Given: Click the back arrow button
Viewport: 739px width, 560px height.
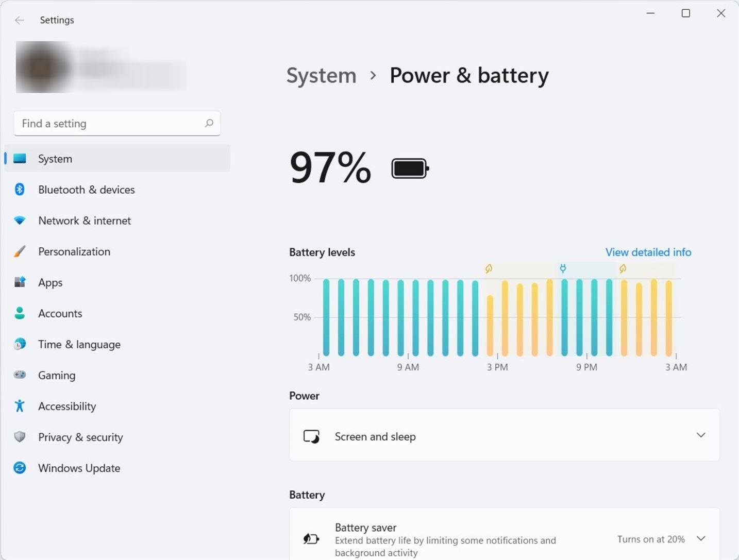Looking at the screenshot, I should pos(20,20).
